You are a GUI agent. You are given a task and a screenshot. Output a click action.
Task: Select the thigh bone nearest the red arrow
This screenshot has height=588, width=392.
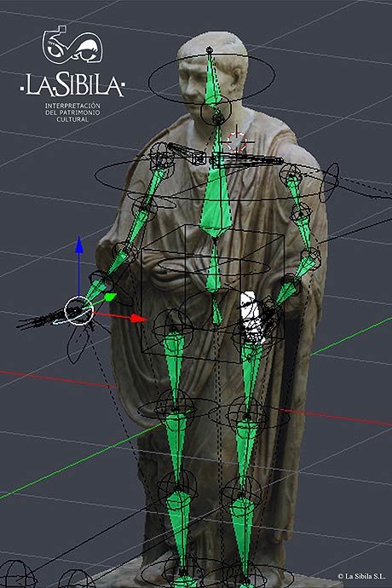coord(174,369)
